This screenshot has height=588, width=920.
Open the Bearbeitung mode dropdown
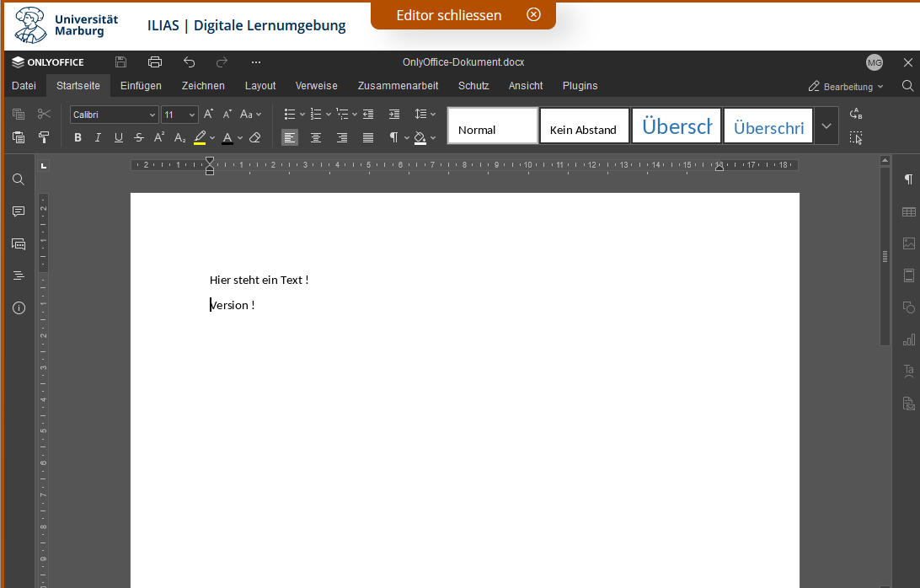pos(846,86)
